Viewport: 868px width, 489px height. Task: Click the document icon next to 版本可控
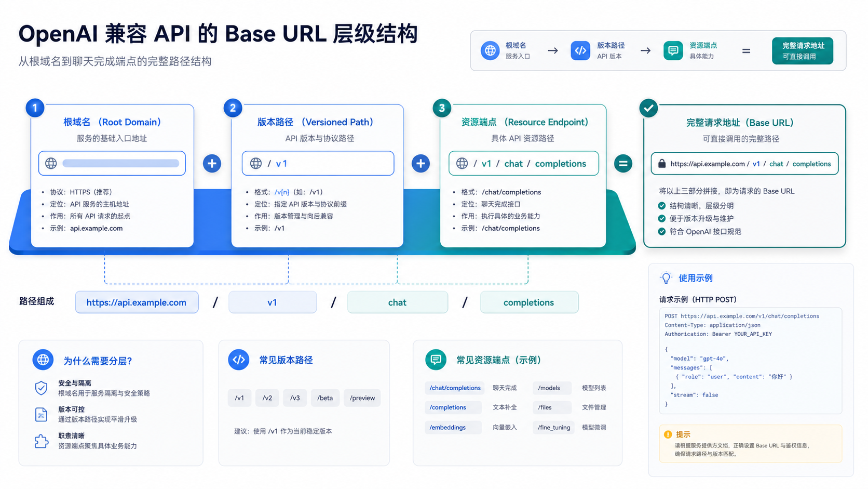(41, 414)
